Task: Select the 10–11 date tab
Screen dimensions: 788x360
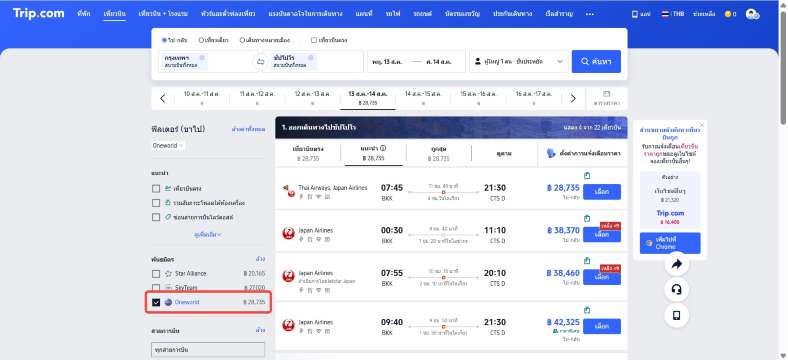Action: point(202,98)
